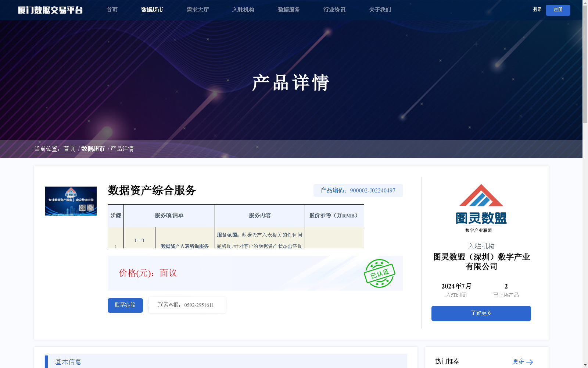This screenshot has width=588, height=368.
Task: Click the scrollbar down arrow
Action: point(585,365)
